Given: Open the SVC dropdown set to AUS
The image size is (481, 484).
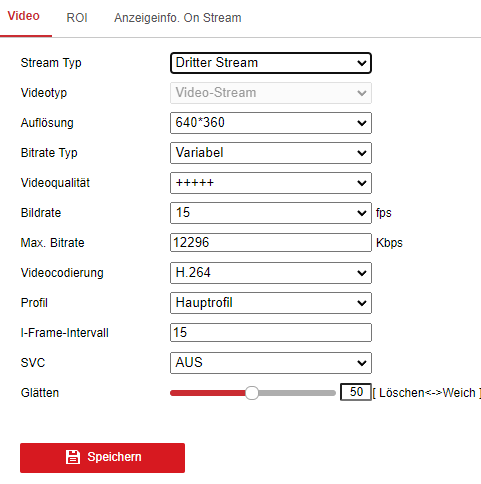Looking at the screenshot, I should (x=271, y=363).
